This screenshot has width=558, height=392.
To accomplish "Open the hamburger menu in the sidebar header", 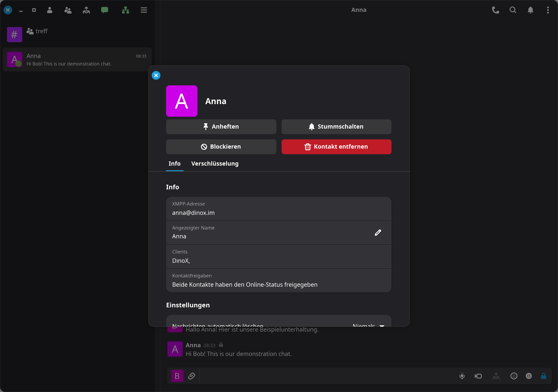I will click(x=144, y=10).
